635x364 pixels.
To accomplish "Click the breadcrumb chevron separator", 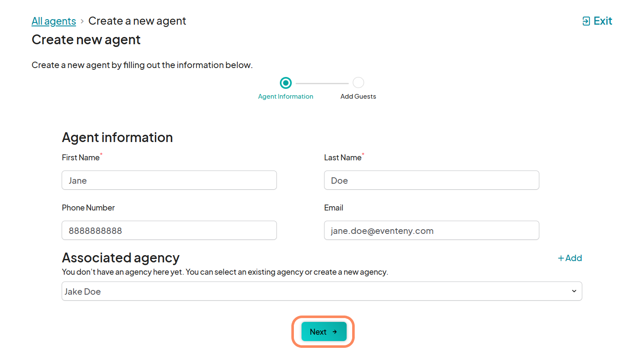I will pos(82,21).
